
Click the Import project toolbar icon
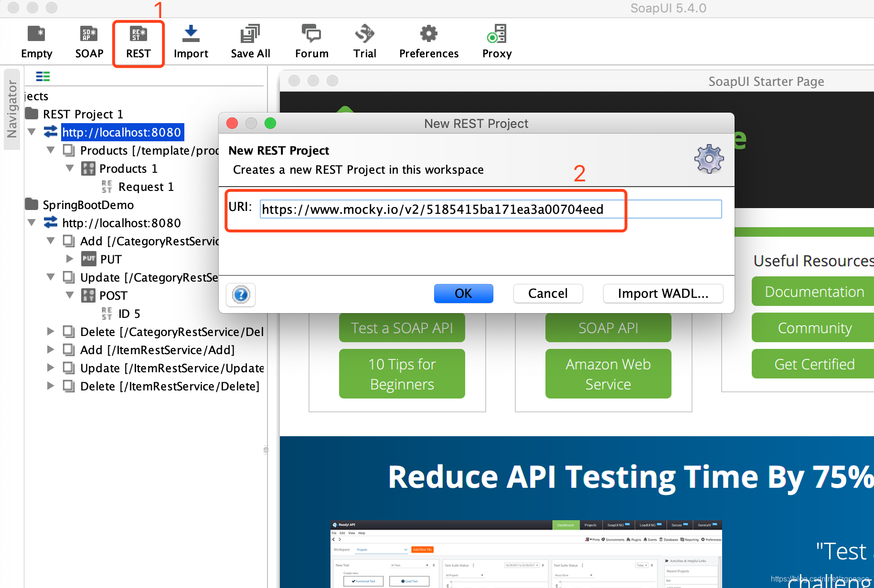[x=191, y=42]
